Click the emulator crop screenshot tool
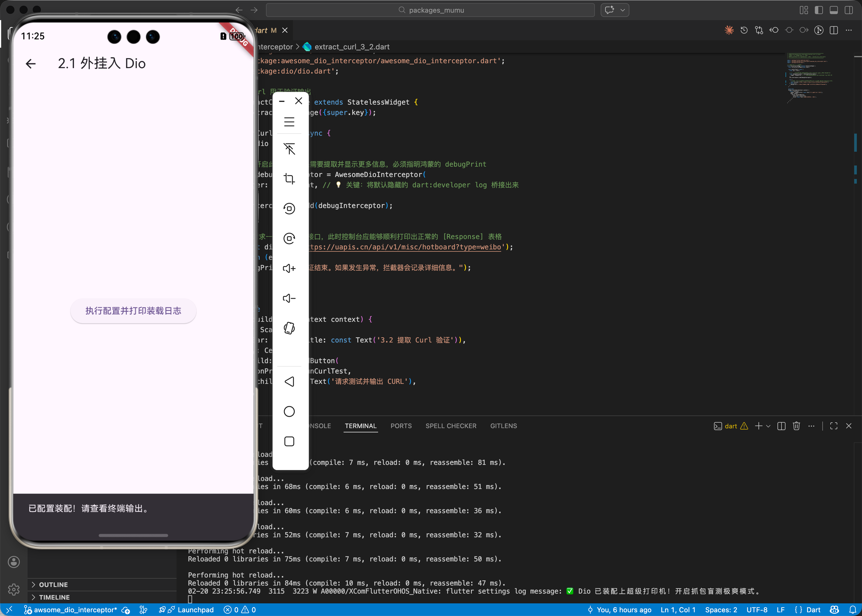The image size is (862, 616). click(x=289, y=179)
